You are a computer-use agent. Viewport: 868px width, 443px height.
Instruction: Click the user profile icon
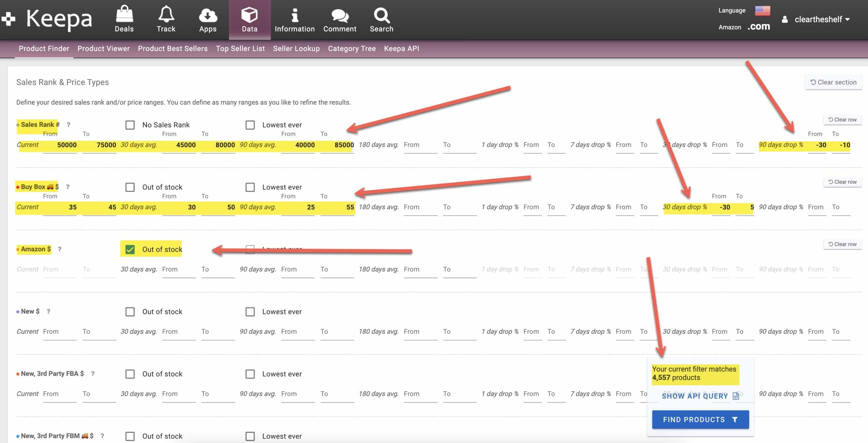click(784, 20)
